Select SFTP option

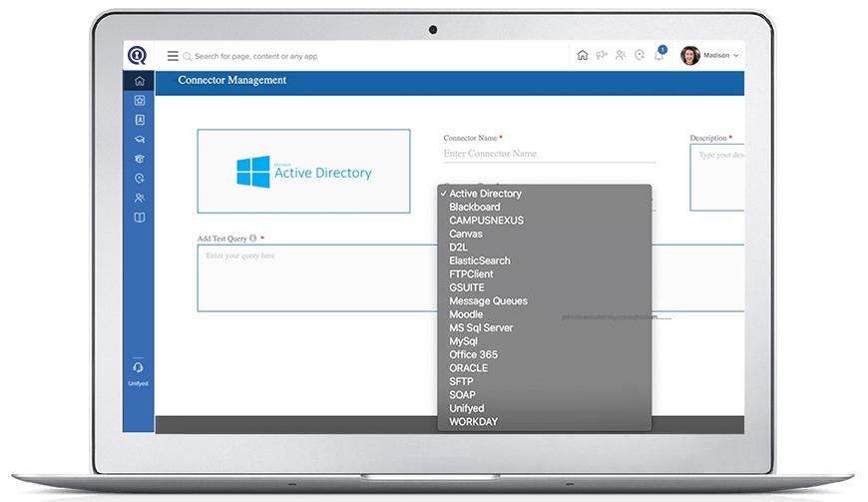tap(544, 381)
